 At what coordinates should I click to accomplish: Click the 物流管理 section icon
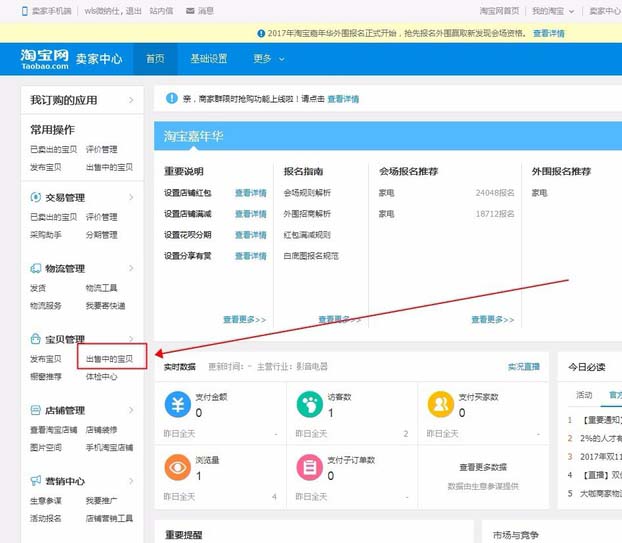click(35, 268)
